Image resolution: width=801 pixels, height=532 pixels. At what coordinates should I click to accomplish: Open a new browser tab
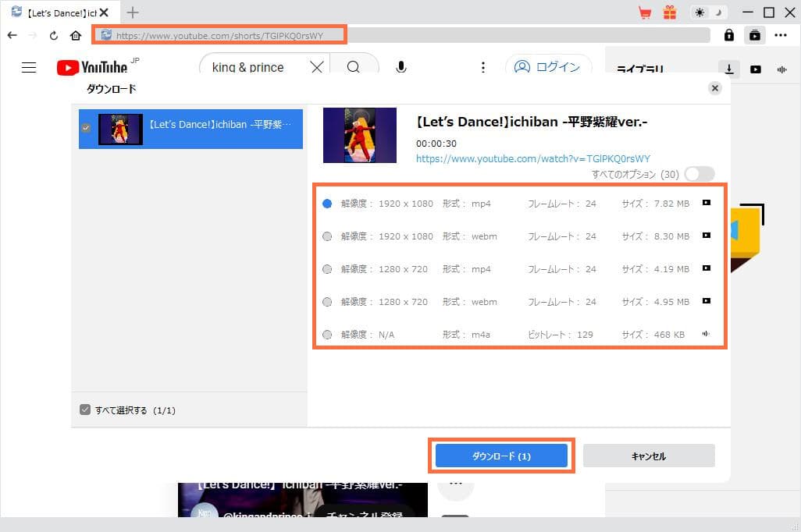coord(133,12)
